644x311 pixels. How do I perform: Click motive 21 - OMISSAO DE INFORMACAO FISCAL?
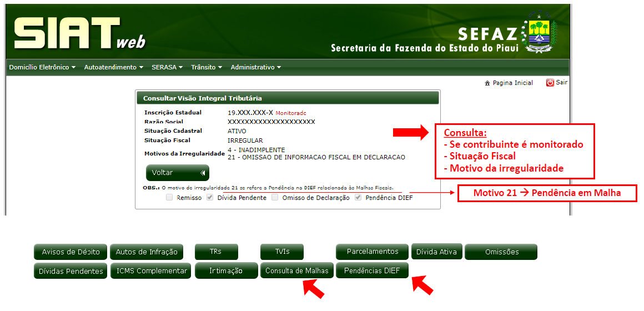316,157
